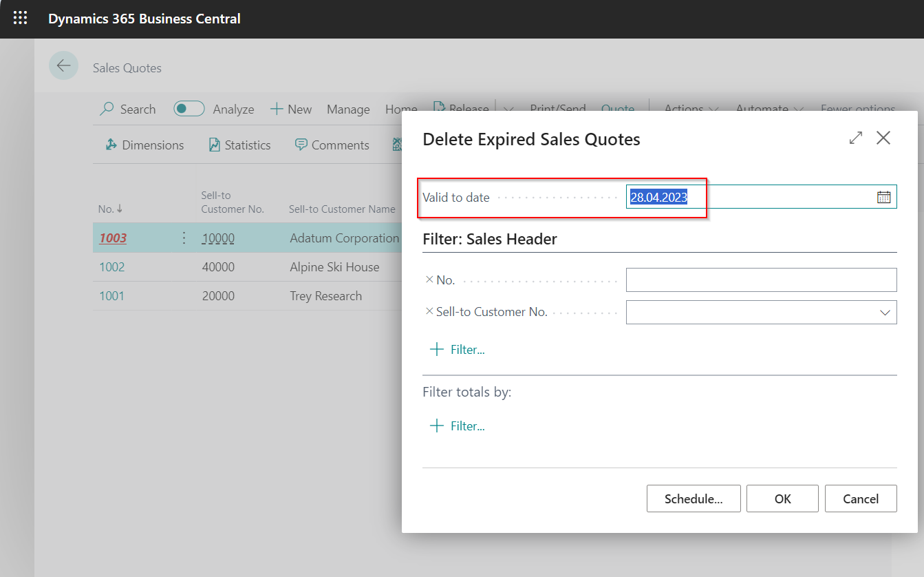This screenshot has width=924, height=577.
Task: Go back from Sales Quotes page
Action: [64, 65]
